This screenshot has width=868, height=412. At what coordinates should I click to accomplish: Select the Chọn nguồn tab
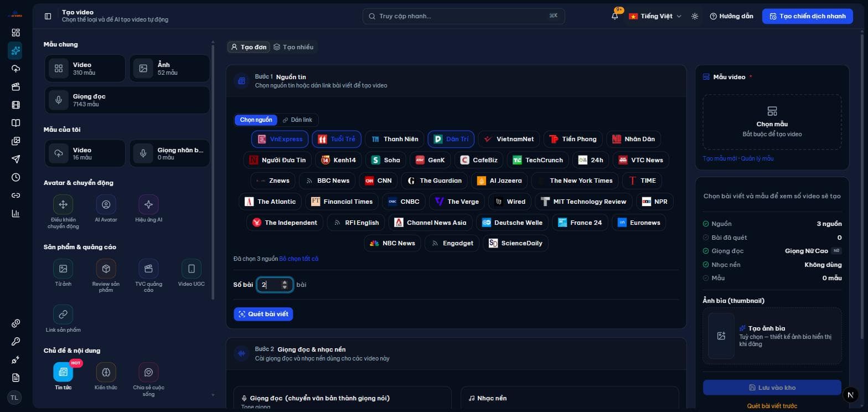click(256, 120)
